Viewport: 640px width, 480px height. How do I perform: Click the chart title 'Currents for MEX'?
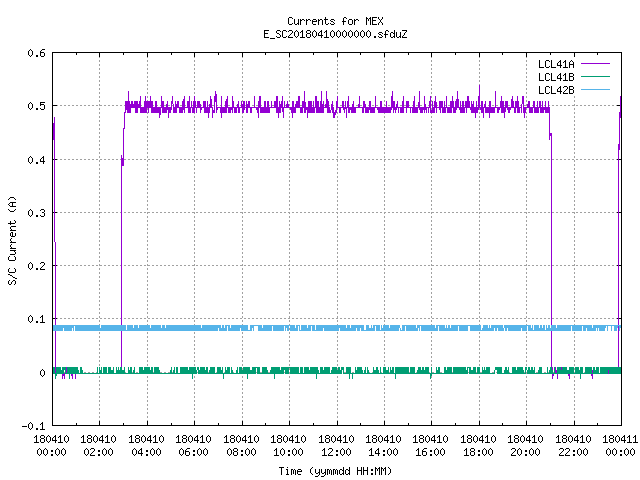click(x=335, y=21)
